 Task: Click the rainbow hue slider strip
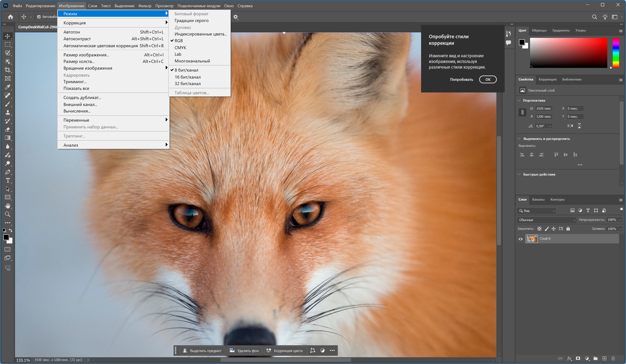[x=616, y=53]
